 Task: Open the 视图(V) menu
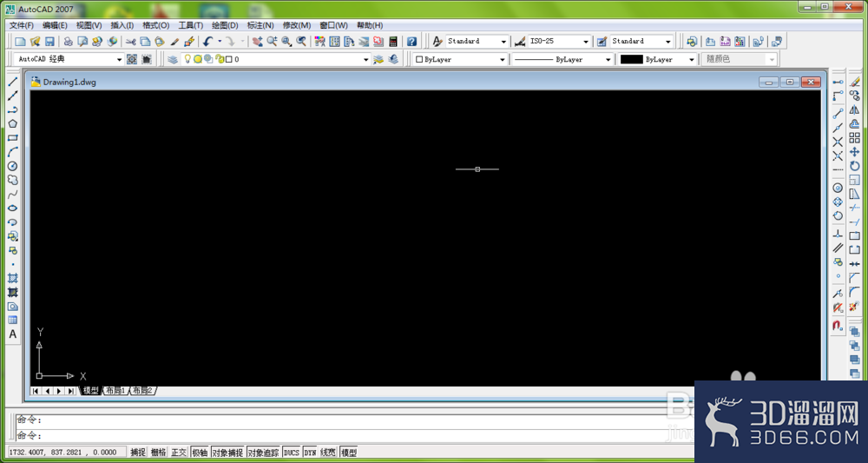89,25
